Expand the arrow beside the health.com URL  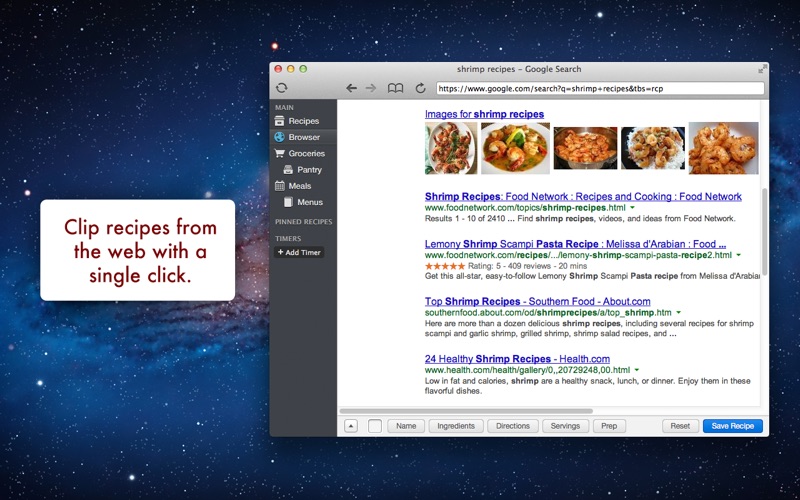(637, 370)
